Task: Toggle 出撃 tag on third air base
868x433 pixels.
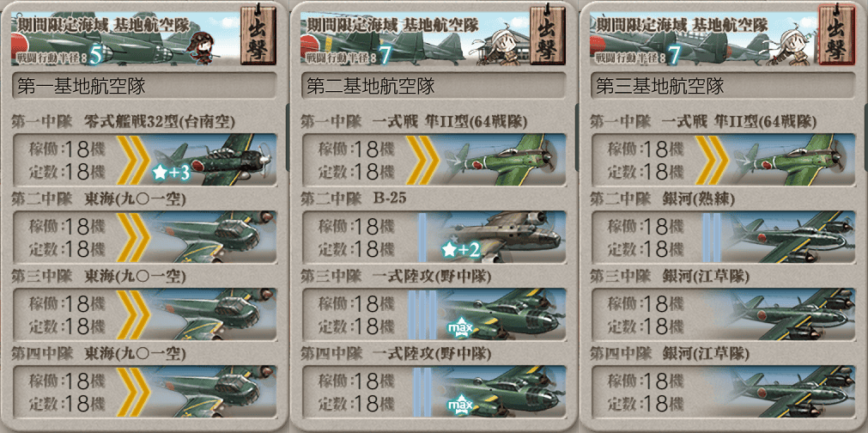Action: pyautogui.click(x=836, y=34)
